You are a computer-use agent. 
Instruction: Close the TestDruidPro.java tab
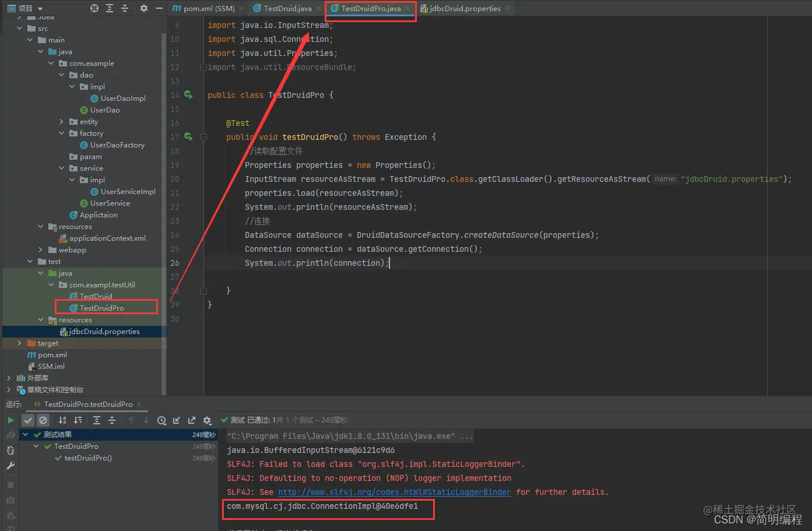pos(407,8)
